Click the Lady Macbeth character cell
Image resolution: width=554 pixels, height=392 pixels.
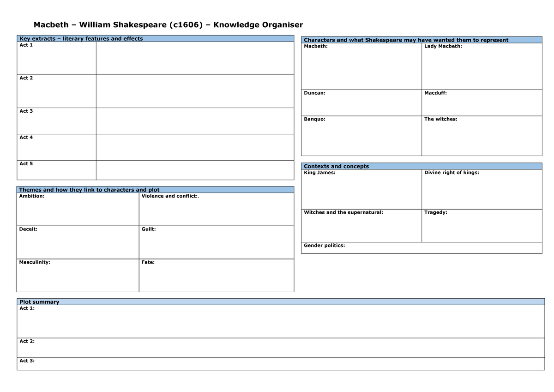pos(482,66)
